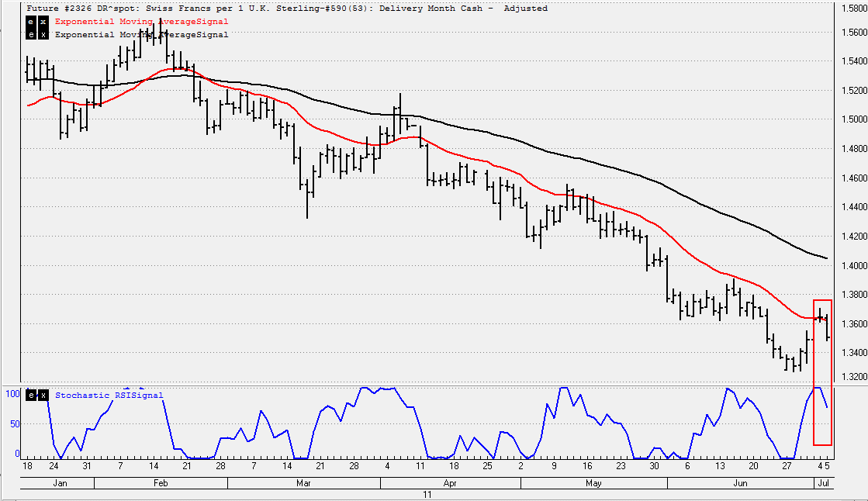Click the date tick label 23 in May
The width and height of the screenshot is (868, 501).
pos(621,466)
